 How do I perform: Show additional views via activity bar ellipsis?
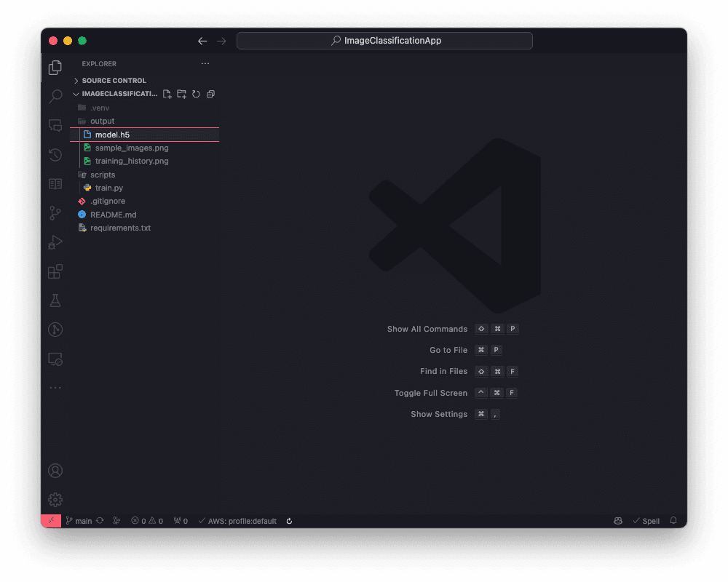pyautogui.click(x=55, y=388)
